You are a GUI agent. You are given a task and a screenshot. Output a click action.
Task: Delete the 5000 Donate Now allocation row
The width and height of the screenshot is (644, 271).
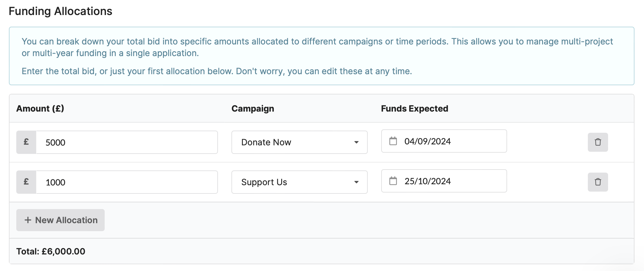pos(598,142)
